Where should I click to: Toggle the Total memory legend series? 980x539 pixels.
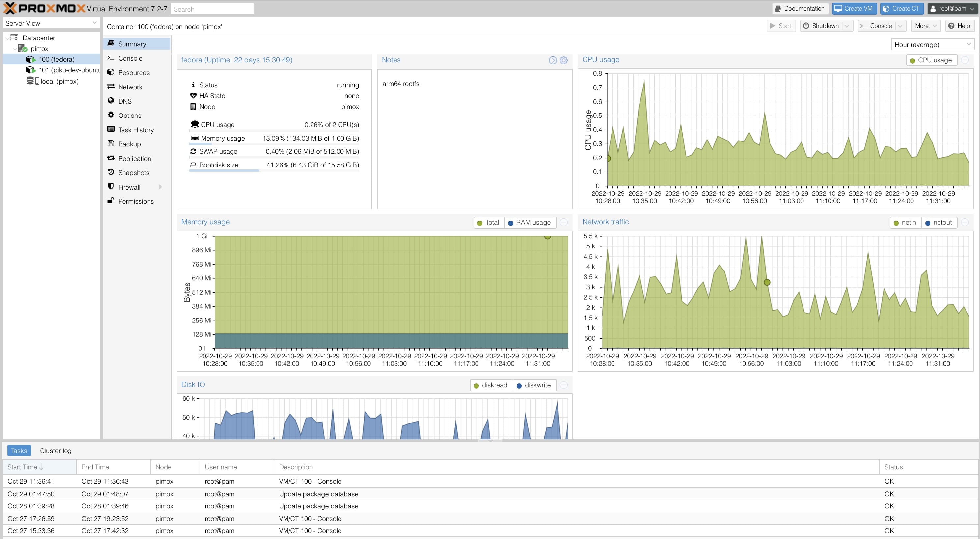[488, 223]
